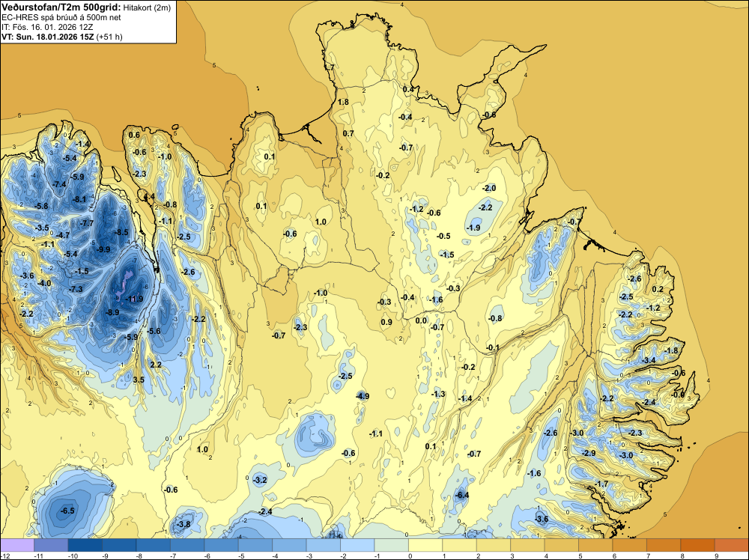Viewport: 749px width, 560px height.
Task: Click the -2.0 temperature value
Action: [489, 189]
